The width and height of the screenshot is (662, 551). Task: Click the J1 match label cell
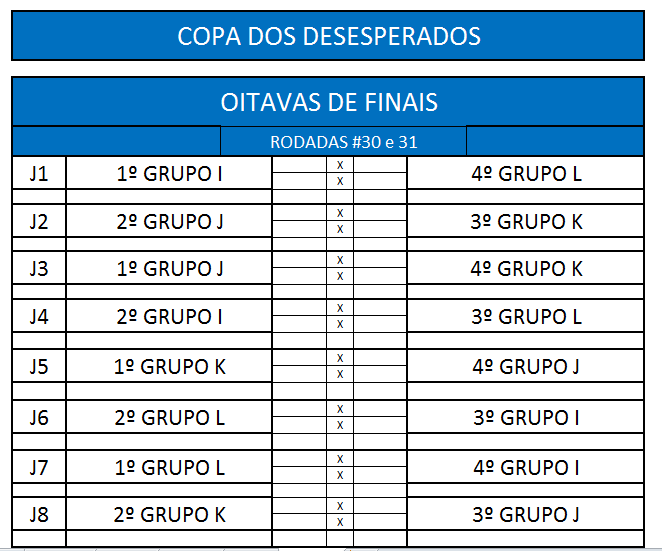(x=39, y=173)
